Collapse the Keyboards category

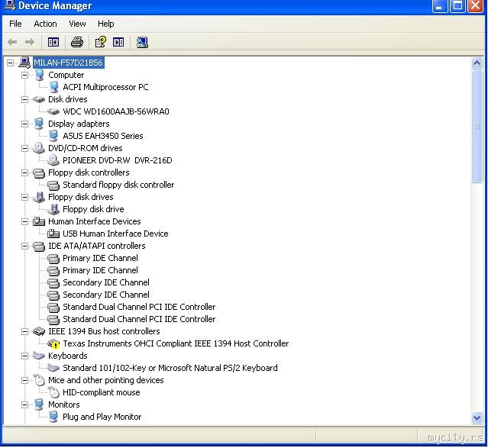click(x=25, y=356)
